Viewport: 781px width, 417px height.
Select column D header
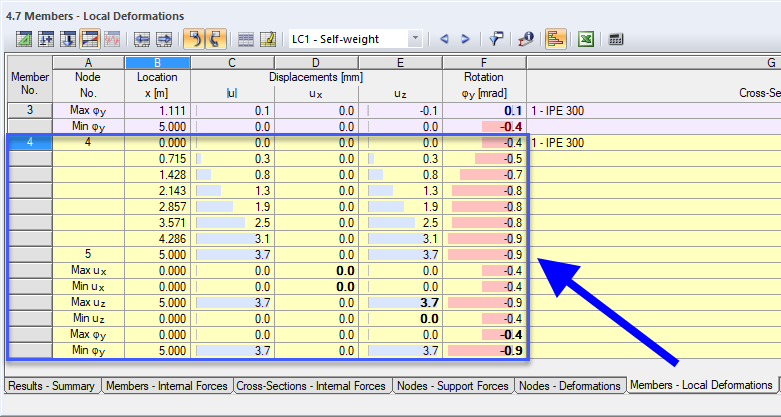point(316,62)
